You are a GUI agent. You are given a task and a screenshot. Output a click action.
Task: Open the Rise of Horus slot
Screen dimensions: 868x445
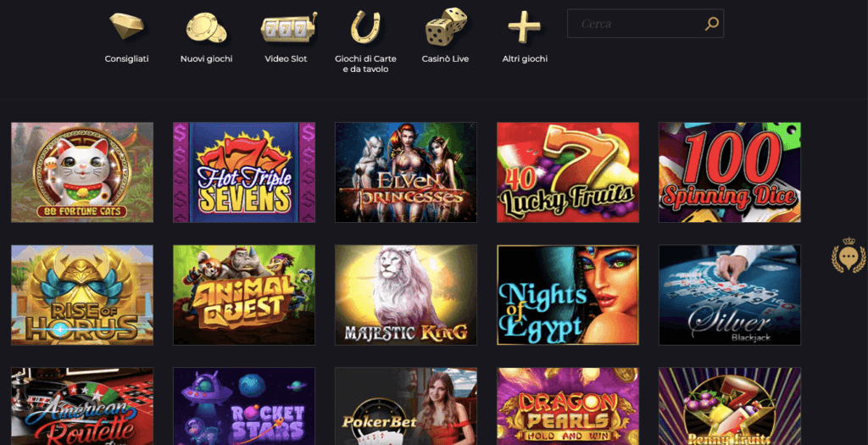point(82,295)
